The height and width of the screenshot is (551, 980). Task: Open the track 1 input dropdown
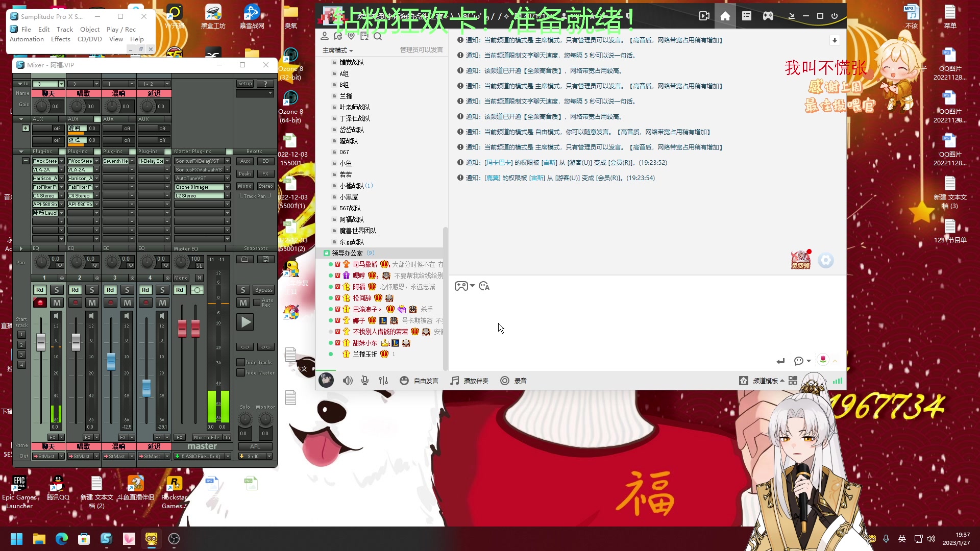pyautogui.click(x=61, y=84)
